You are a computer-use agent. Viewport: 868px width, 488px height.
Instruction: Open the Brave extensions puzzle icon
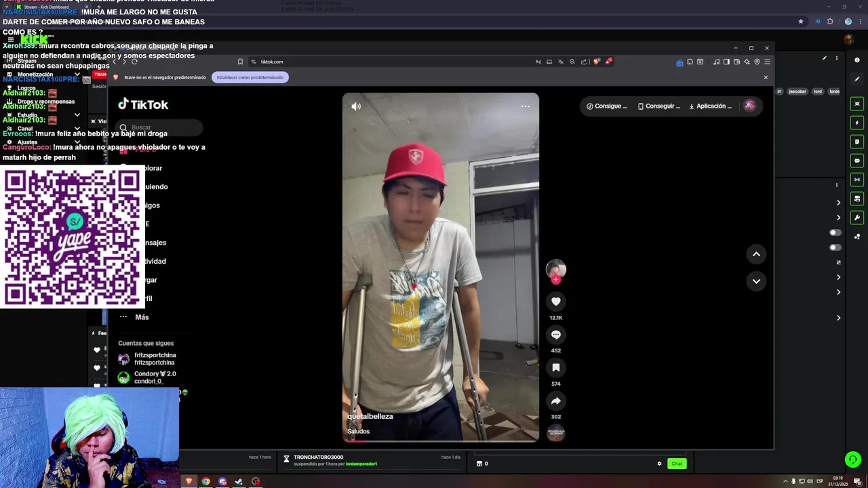[x=690, y=62]
